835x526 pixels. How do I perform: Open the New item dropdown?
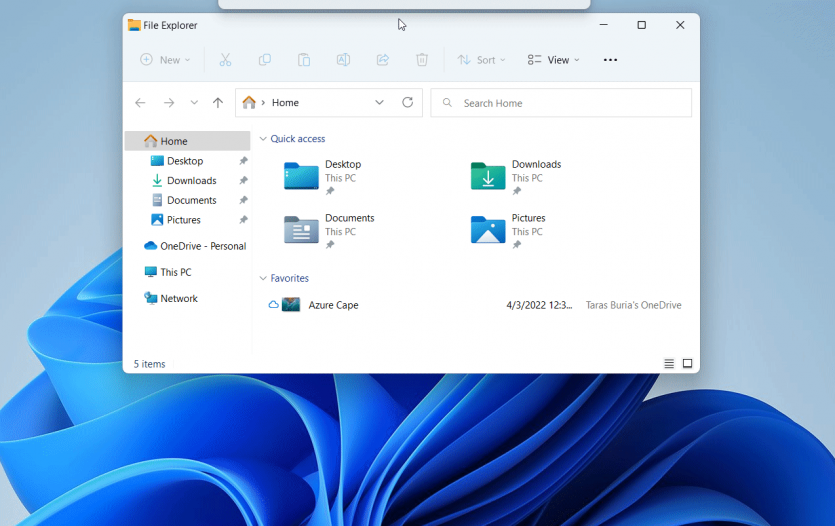click(165, 60)
